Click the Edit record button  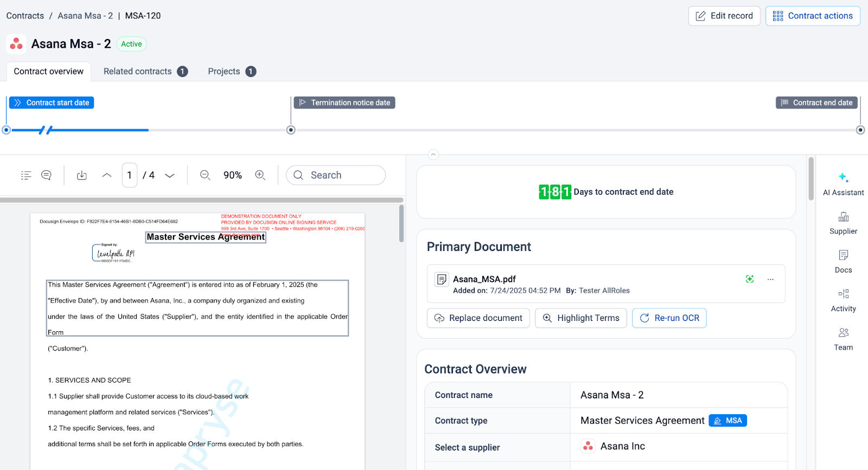pyautogui.click(x=724, y=16)
